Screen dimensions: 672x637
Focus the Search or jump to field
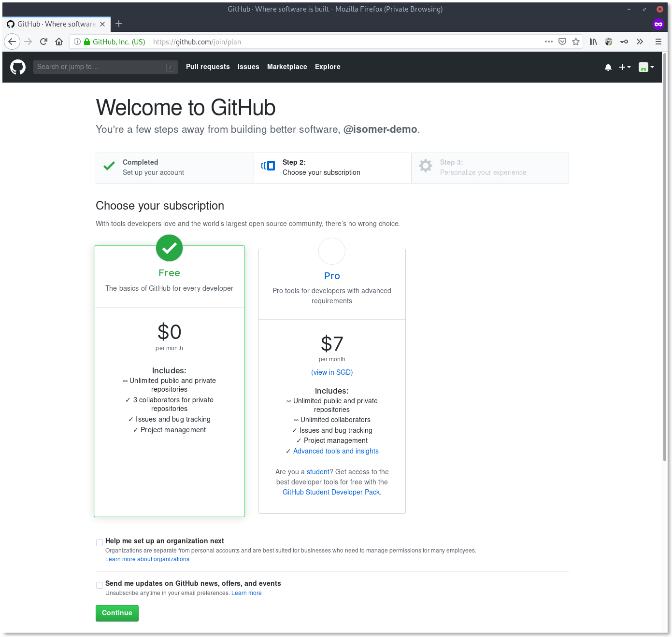[105, 67]
